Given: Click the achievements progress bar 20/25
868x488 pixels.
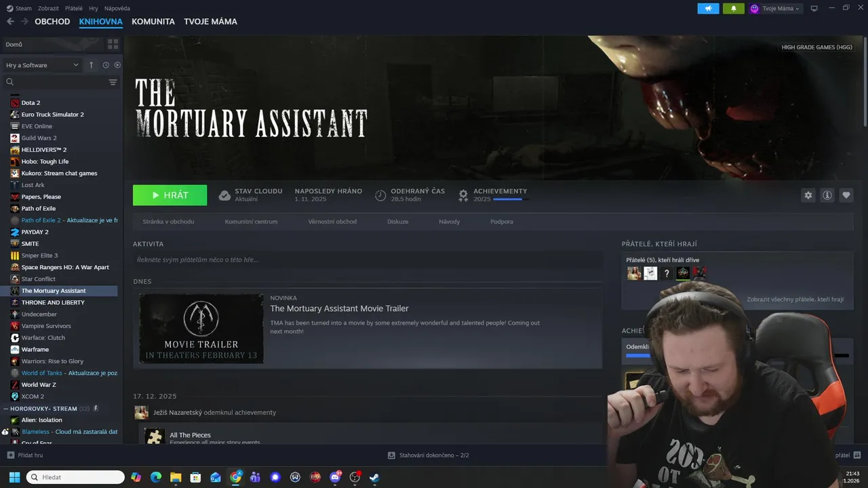Looking at the screenshot, I should (511, 199).
